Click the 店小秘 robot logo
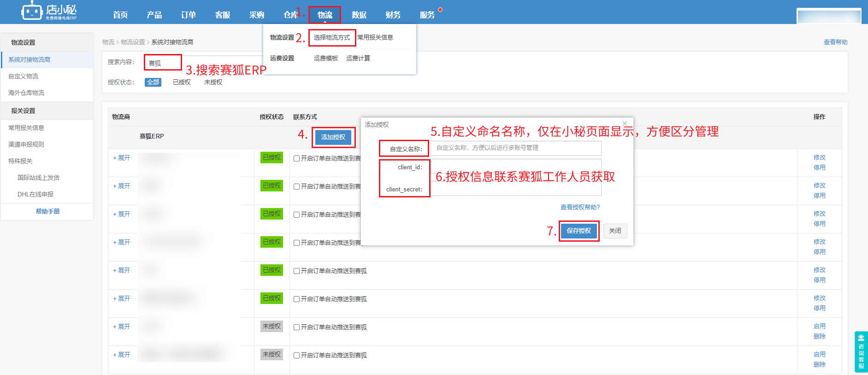The image size is (868, 375). click(x=49, y=11)
